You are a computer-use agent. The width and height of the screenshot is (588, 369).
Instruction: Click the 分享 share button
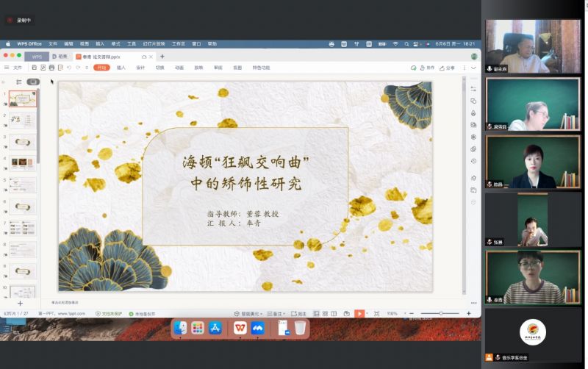(x=448, y=68)
